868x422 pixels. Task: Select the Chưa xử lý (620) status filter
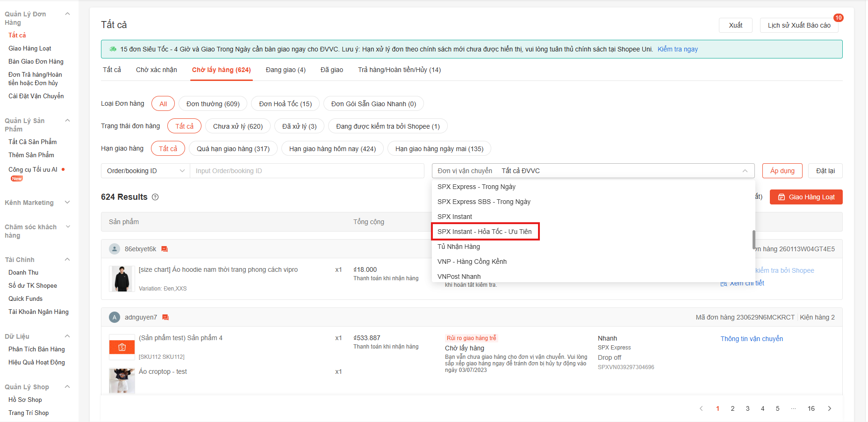click(237, 126)
